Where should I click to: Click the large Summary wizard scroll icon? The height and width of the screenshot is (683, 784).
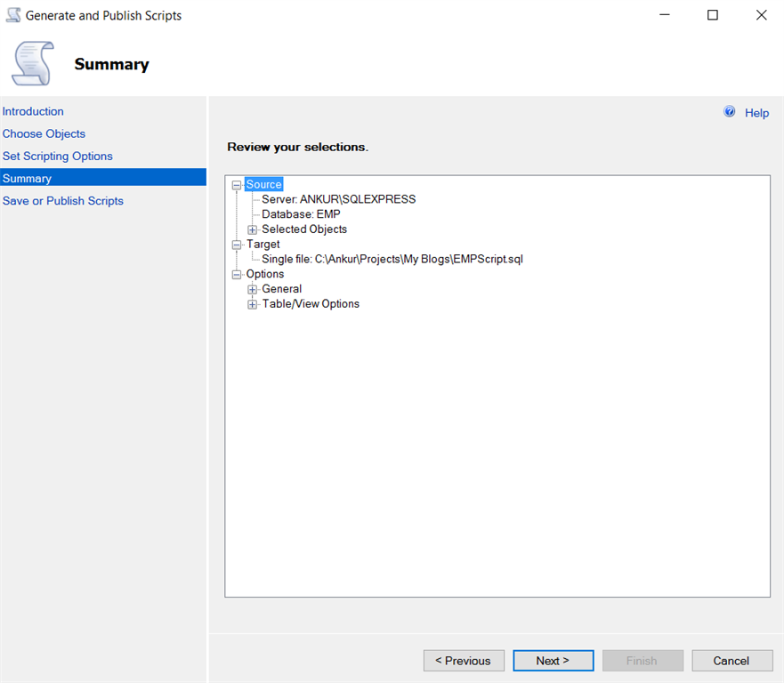point(32,63)
